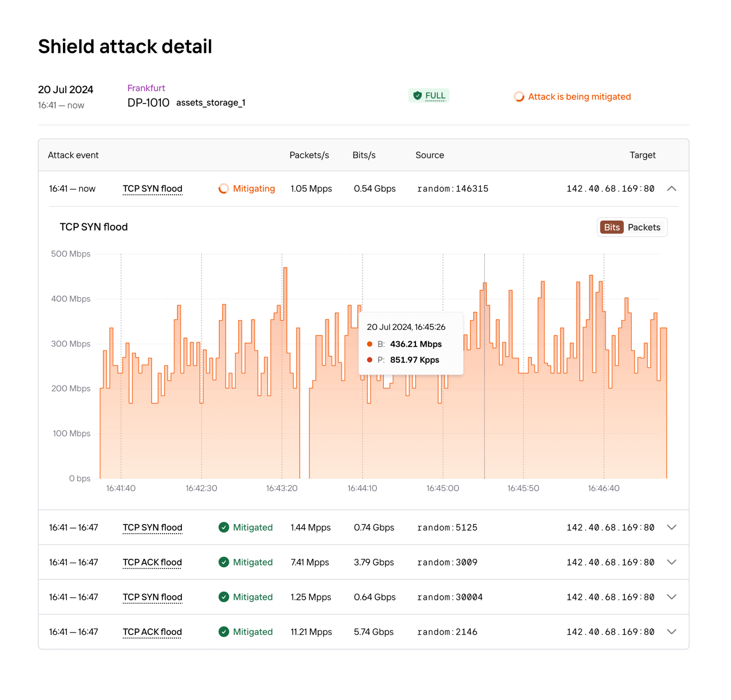This screenshot has height=700, width=731.
Task: Expand the TCP SYN flood row random:30004
Action: point(672,597)
